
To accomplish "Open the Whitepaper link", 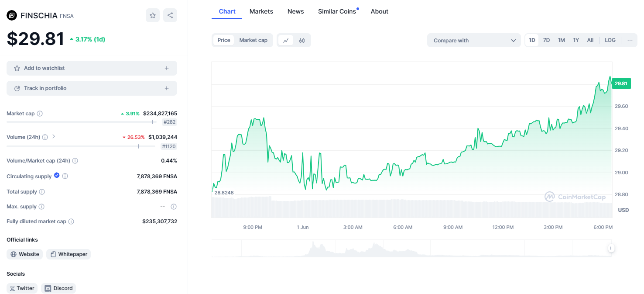I will point(69,254).
